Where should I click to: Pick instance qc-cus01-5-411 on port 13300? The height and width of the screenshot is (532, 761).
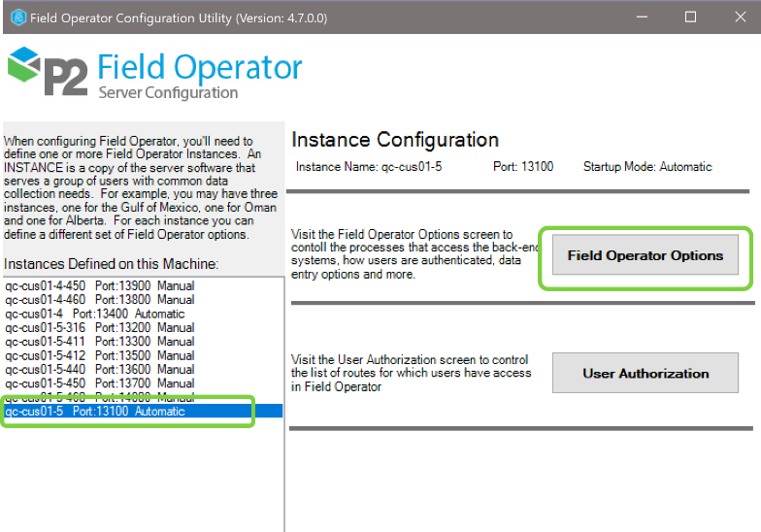tap(99, 342)
